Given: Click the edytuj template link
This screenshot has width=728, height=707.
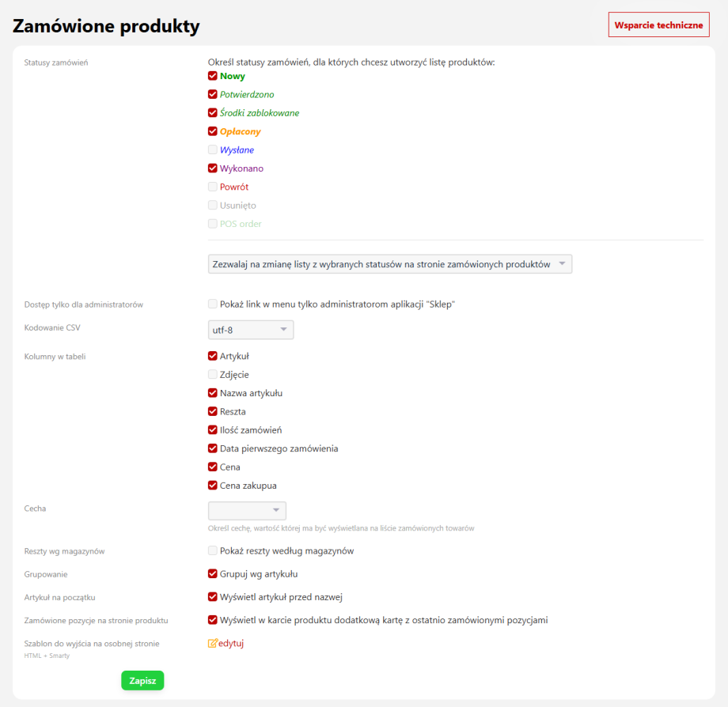Looking at the screenshot, I should 231,644.
